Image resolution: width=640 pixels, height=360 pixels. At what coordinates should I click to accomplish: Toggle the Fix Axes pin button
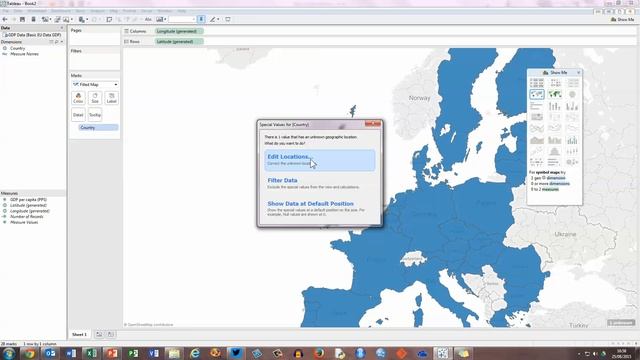[x=201, y=19]
